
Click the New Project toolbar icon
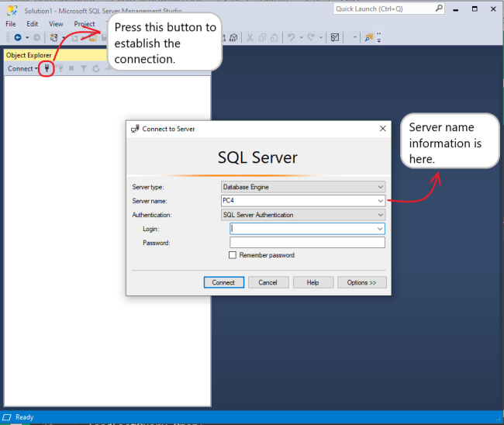(54, 37)
